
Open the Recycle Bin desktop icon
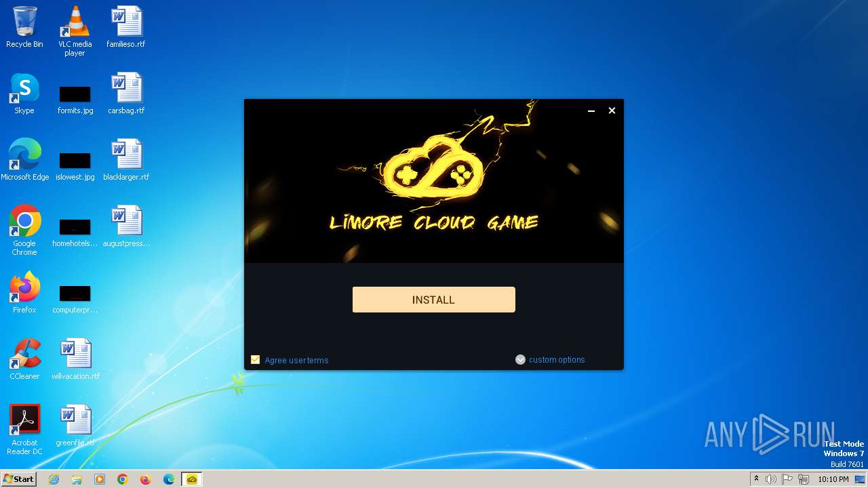24,27
